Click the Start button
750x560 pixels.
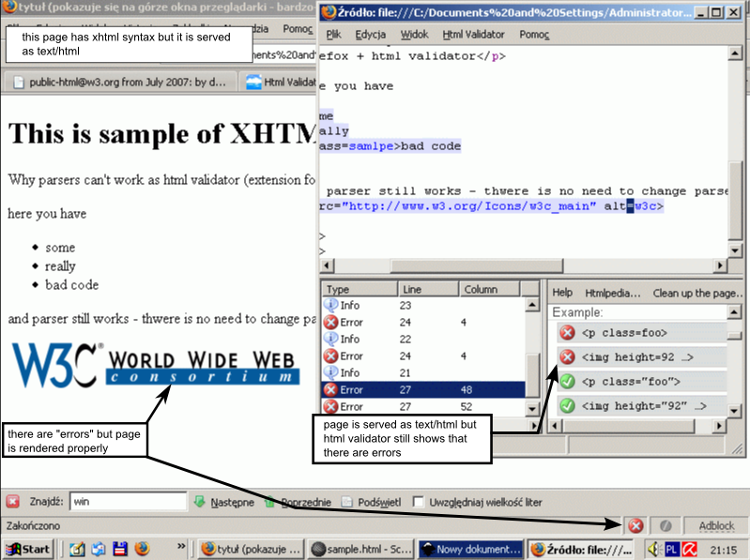coord(28,550)
